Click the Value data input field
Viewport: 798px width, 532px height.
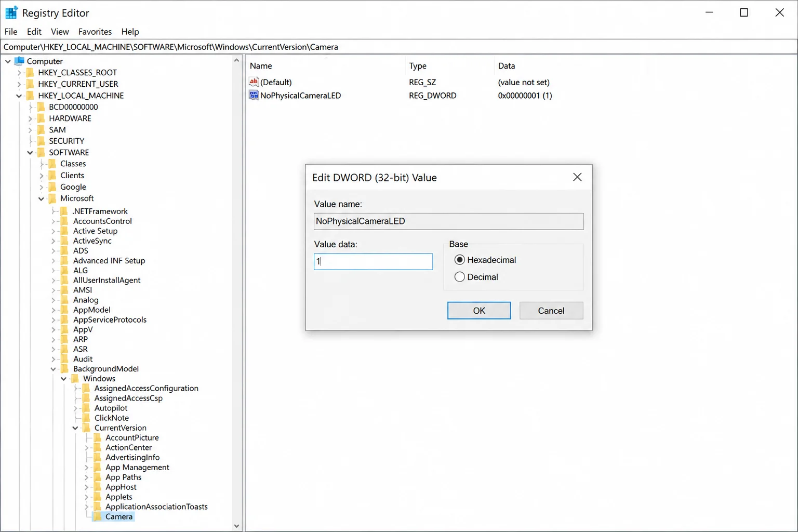373,261
